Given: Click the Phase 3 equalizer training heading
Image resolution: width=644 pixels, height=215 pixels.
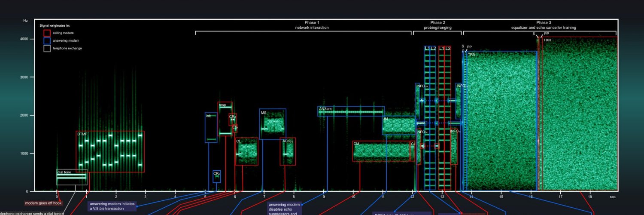Looking at the screenshot, I should click(544, 25).
